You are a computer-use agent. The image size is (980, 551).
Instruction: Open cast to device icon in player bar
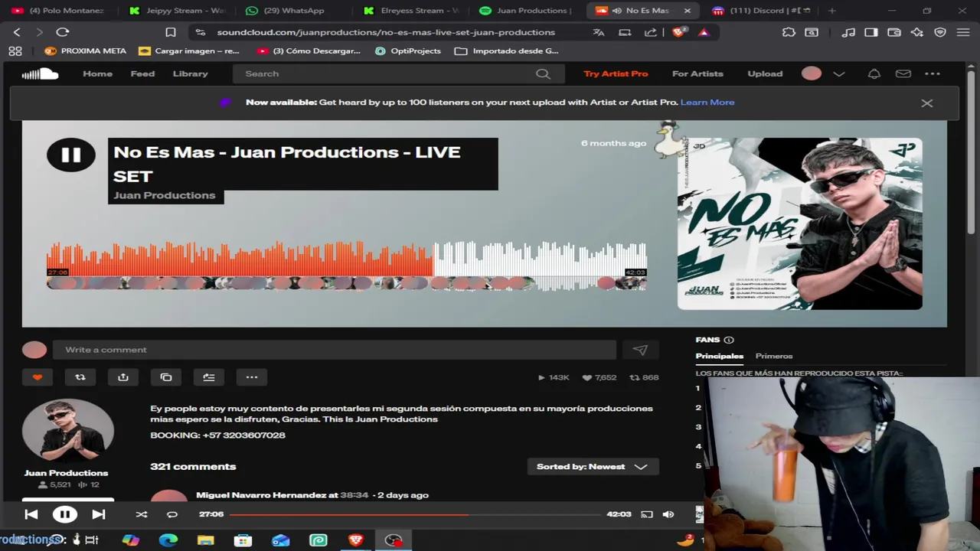647,514
